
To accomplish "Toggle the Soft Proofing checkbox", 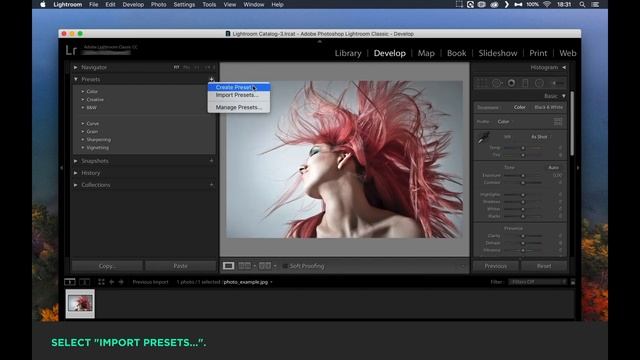I will click(x=285, y=266).
